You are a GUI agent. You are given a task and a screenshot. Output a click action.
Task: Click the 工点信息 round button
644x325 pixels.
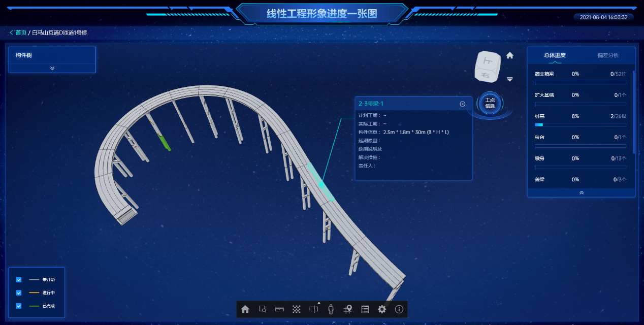[x=490, y=103]
